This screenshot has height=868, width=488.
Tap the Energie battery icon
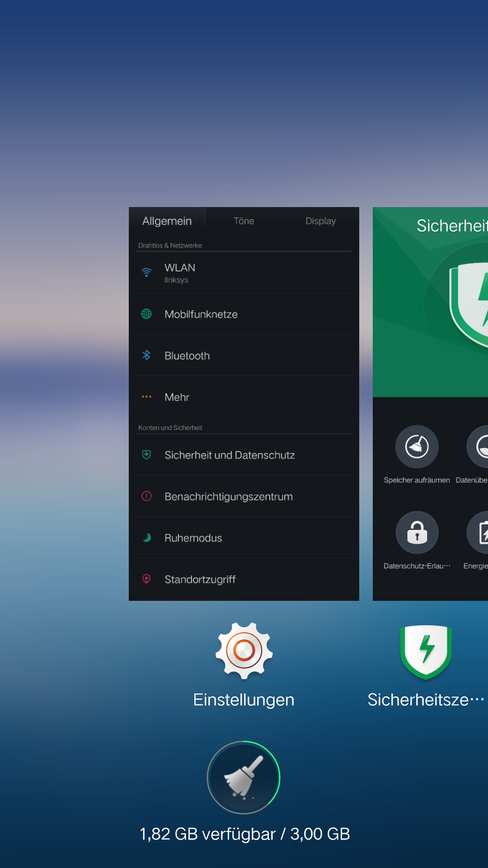tap(478, 533)
